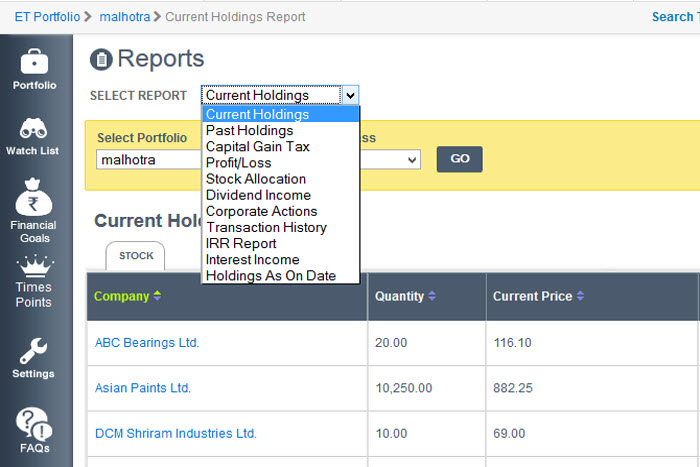Sort table by Quantity column arrows
The height and width of the screenshot is (467, 700).
tap(432, 296)
